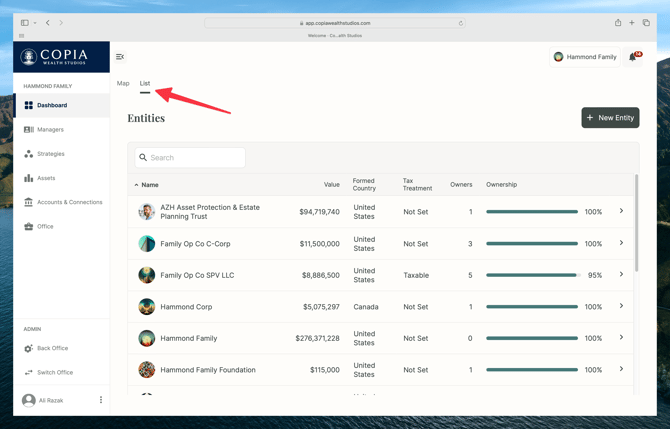
Task: Click the entities Search field
Action: point(190,158)
